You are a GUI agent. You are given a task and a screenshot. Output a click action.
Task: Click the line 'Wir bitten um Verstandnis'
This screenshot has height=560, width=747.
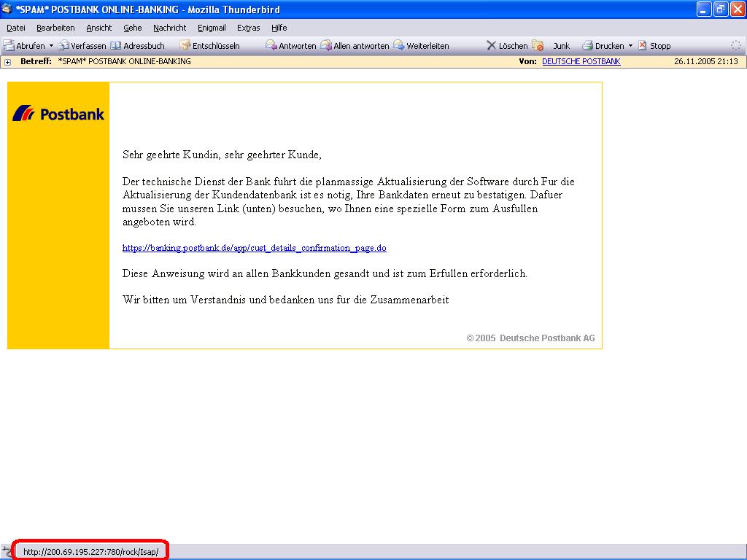(286, 300)
